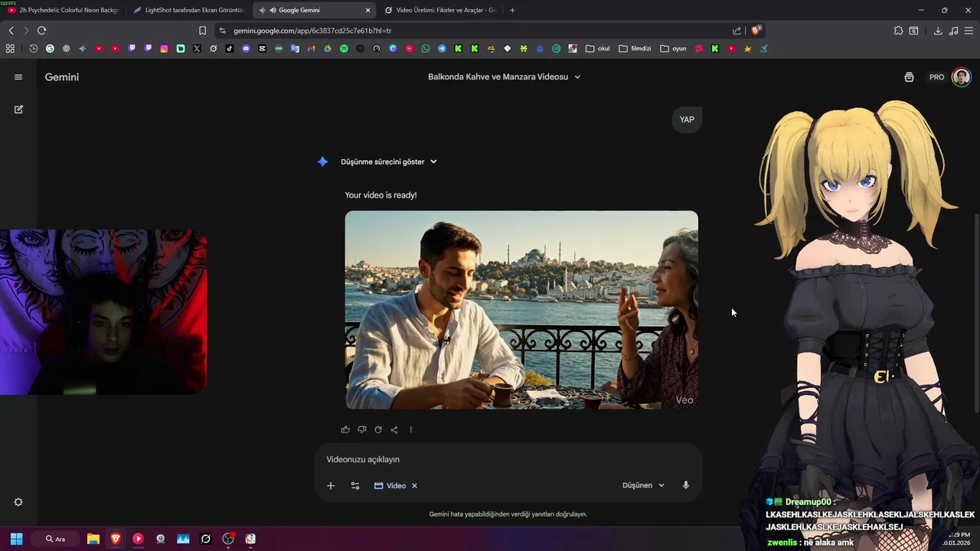
Task: Open the 'filmdizi' bookmarks folder
Action: tap(634, 48)
